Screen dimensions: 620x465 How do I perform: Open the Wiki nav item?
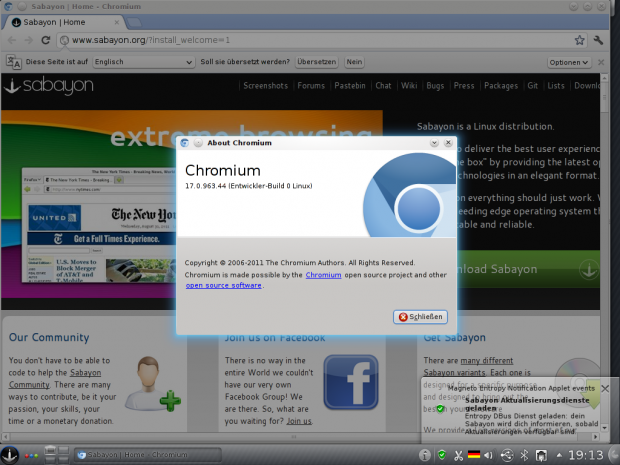[409, 86]
